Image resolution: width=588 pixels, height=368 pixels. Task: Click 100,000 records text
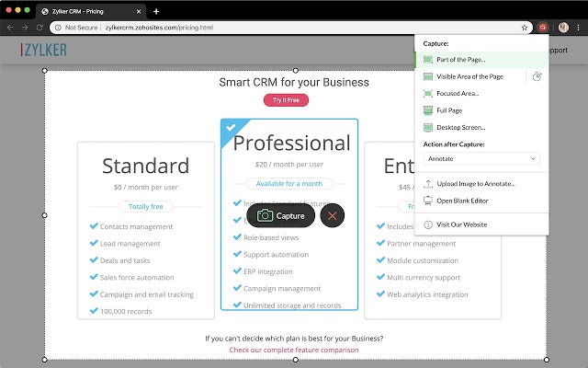tap(126, 311)
